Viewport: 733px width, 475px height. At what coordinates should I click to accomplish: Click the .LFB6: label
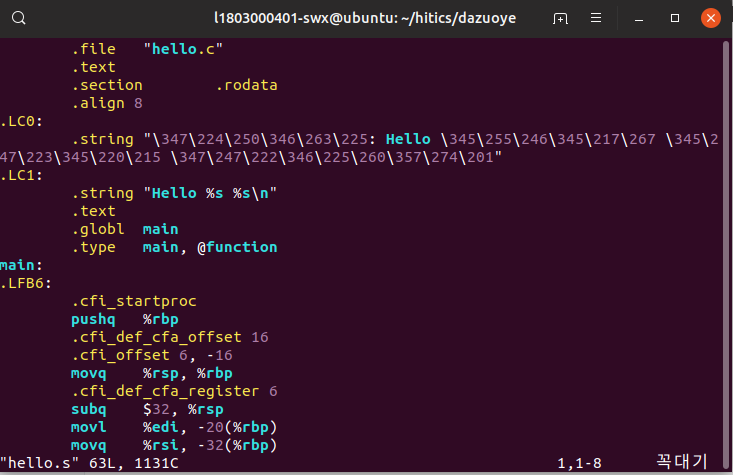(x=26, y=283)
